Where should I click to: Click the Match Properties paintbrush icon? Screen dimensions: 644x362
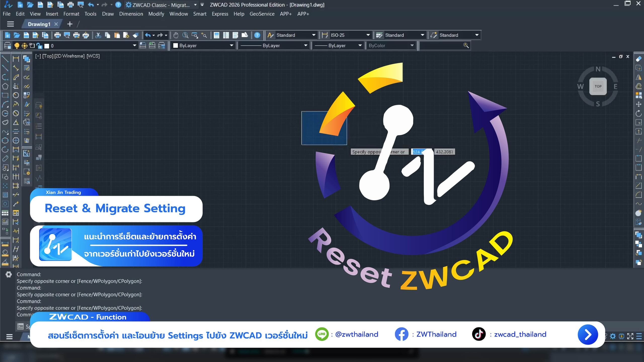click(135, 35)
